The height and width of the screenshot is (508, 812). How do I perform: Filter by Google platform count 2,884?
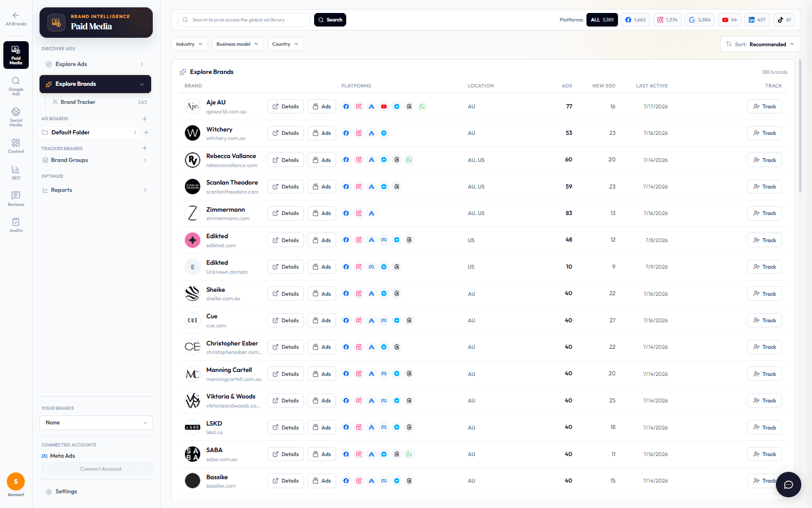(700, 20)
